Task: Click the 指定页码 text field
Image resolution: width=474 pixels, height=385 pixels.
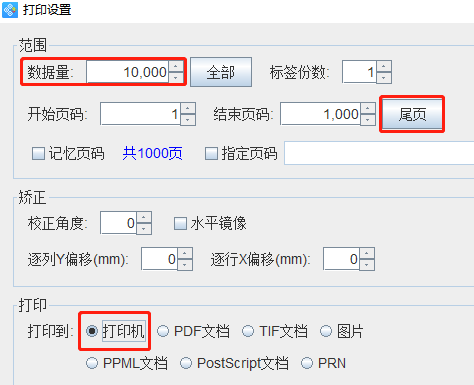Action: tap(379, 153)
